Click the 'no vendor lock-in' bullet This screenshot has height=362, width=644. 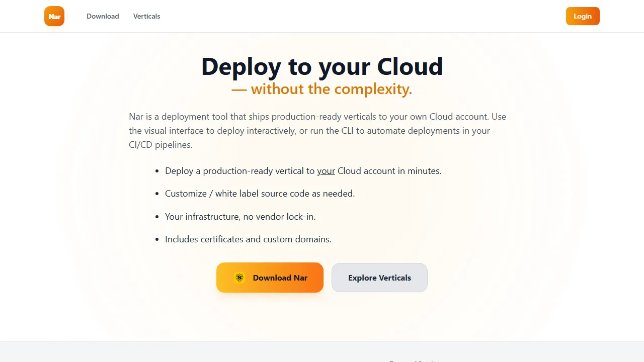[240, 216]
